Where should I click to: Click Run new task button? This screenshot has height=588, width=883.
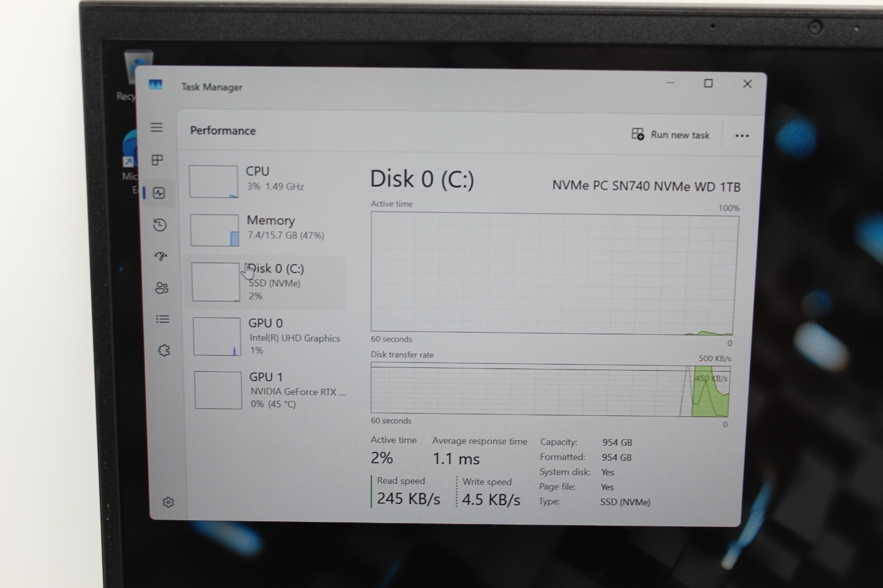coord(671,135)
